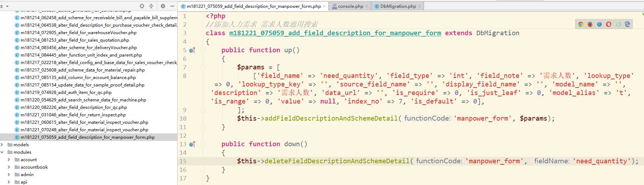The height and width of the screenshot is (185, 644).
Task: Click the underlined class name on line 3
Action: [335, 33]
